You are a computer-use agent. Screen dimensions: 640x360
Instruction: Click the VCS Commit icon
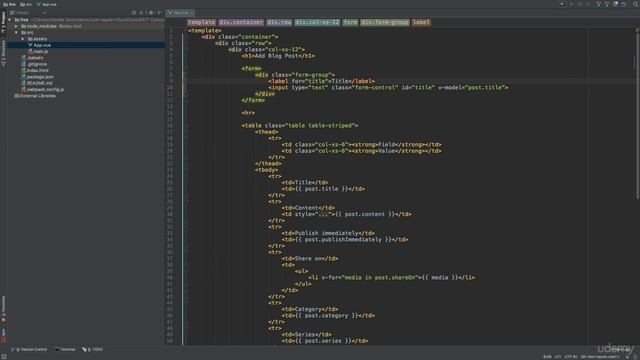pyautogui.click(x=607, y=4)
